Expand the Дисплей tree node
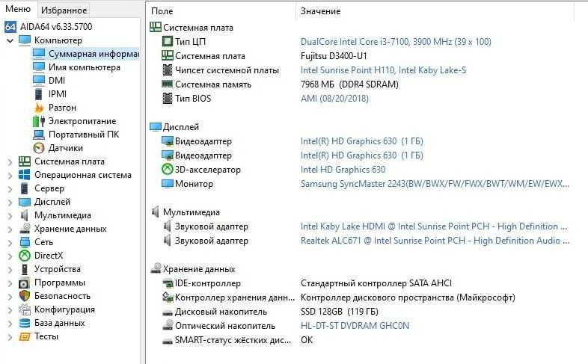 (10, 203)
